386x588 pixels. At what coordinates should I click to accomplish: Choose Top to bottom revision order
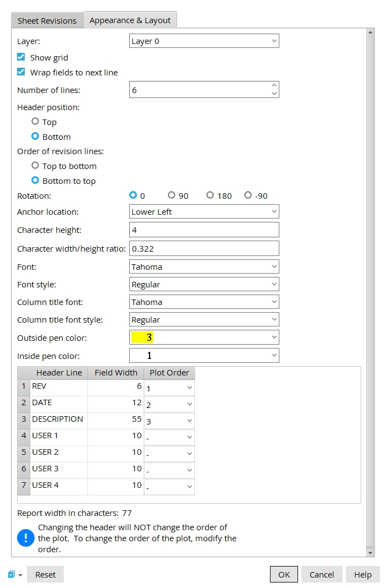[35, 166]
